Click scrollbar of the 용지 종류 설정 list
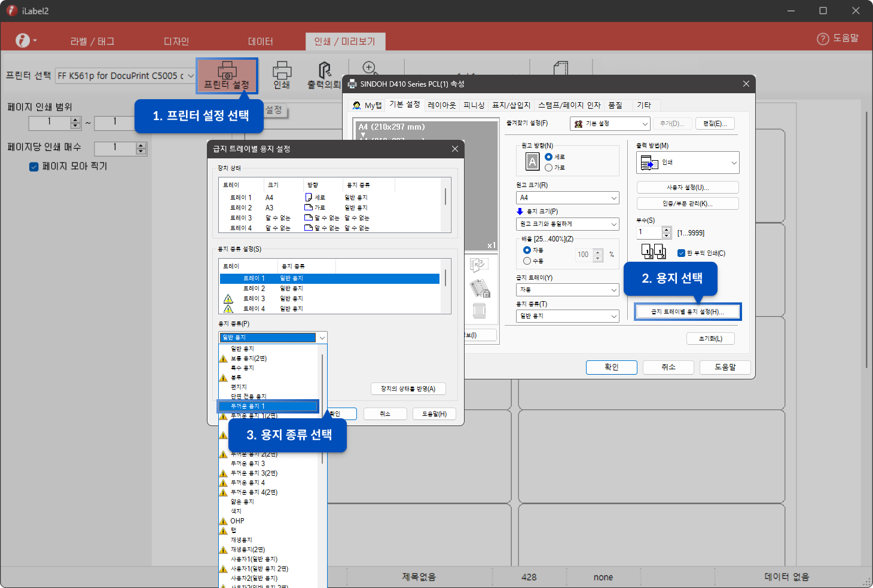The height and width of the screenshot is (588, 873). (x=445, y=278)
